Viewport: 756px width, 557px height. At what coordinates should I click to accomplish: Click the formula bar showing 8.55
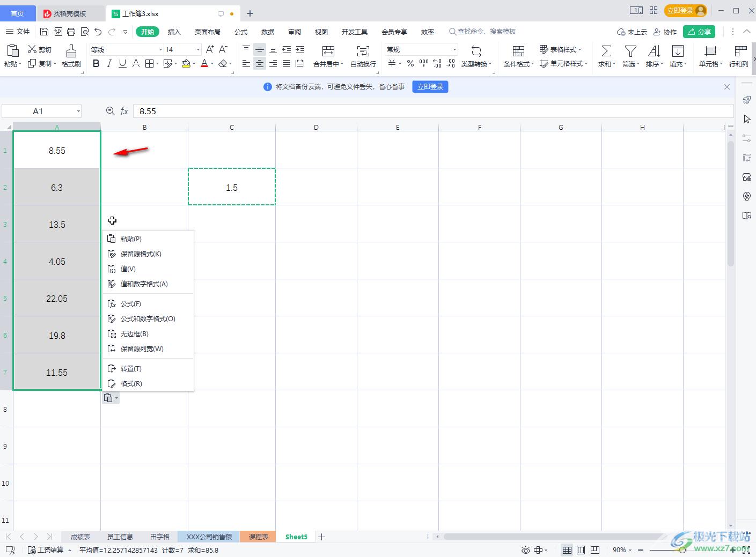433,111
